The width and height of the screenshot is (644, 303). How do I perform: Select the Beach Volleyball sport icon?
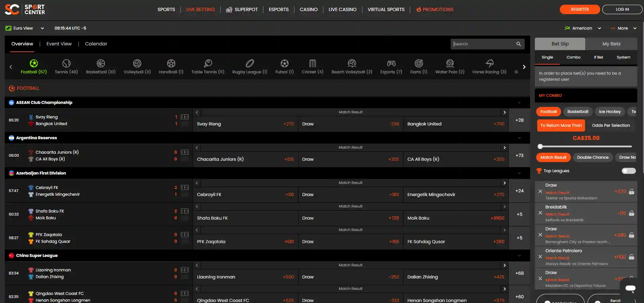point(352,63)
